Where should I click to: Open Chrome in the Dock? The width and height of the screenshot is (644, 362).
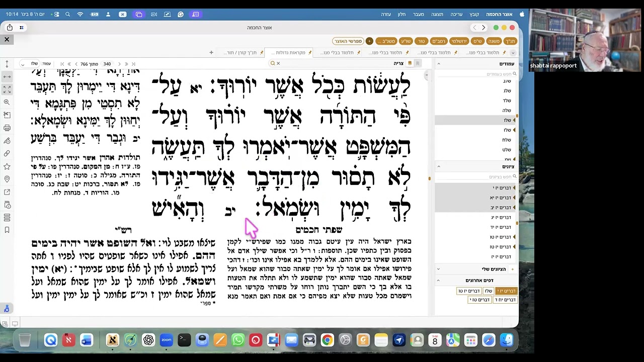[x=327, y=340]
